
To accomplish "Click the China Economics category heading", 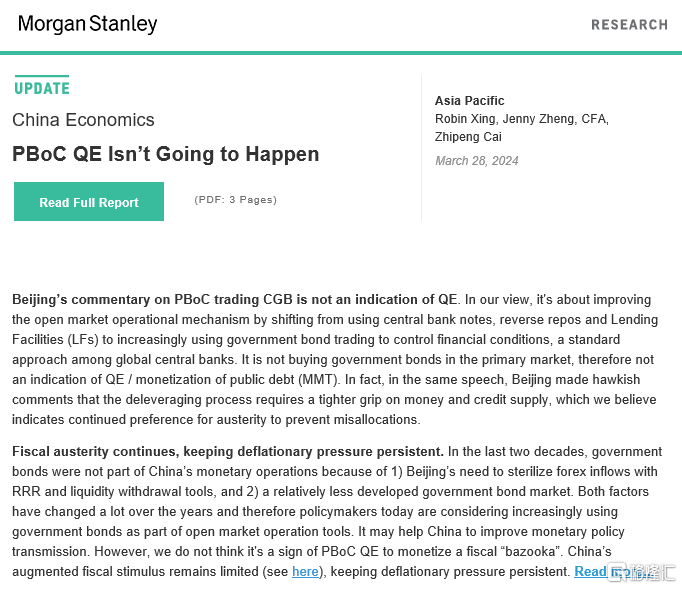I will point(83,120).
